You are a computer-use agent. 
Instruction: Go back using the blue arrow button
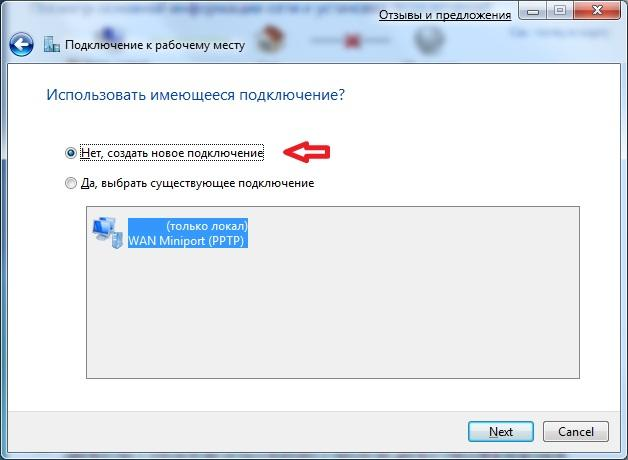(x=21, y=44)
